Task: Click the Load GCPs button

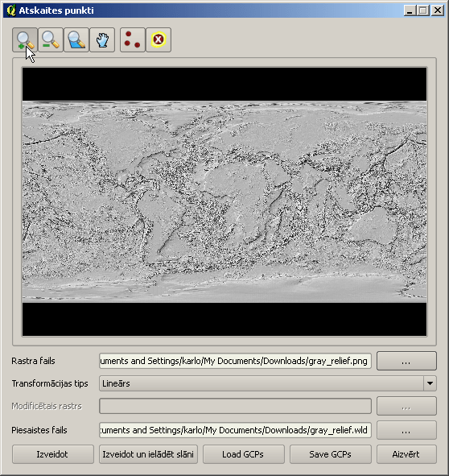Action: (x=244, y=454)
